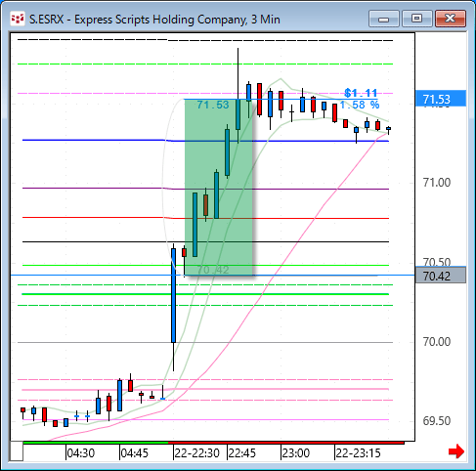
Task: Click the 69.50 price scale value
Action: click(x=437, y=421)
